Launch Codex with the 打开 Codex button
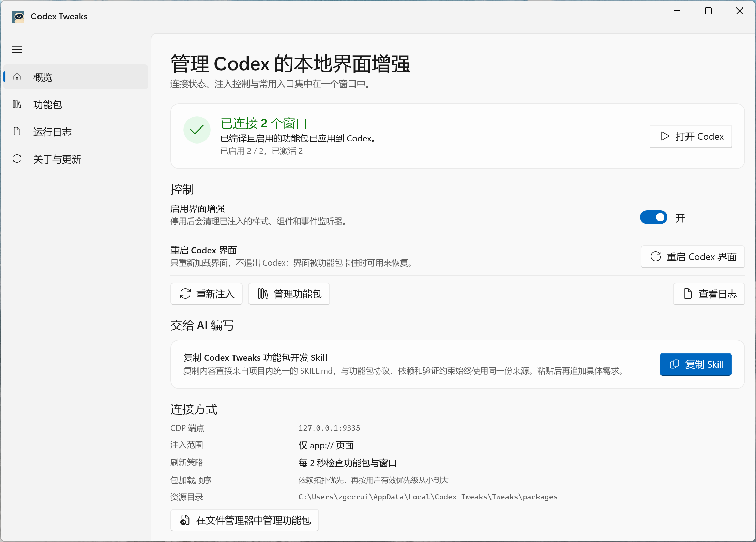756x542 pixels. point(691,136)
